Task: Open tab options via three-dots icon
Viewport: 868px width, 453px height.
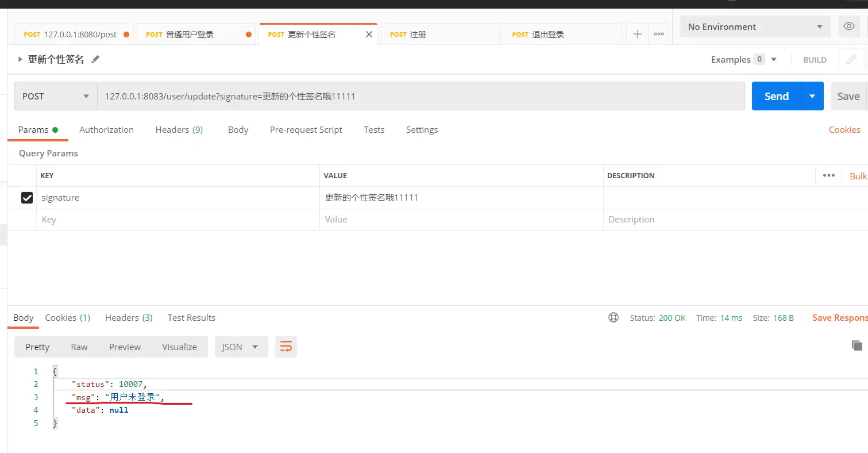Action: pyautogui.click(x=659, y=34)
